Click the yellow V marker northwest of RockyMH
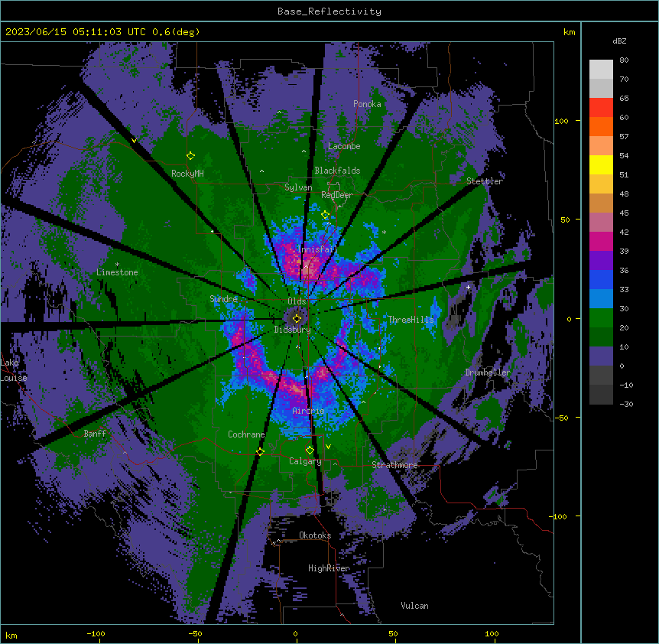This screenshot has width=659, height=644. 134,141
